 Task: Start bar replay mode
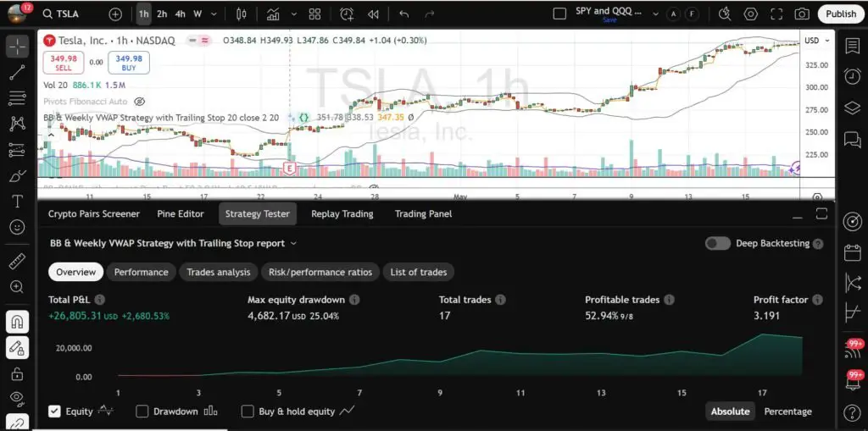pyautogui.click(x=373, y=14)
